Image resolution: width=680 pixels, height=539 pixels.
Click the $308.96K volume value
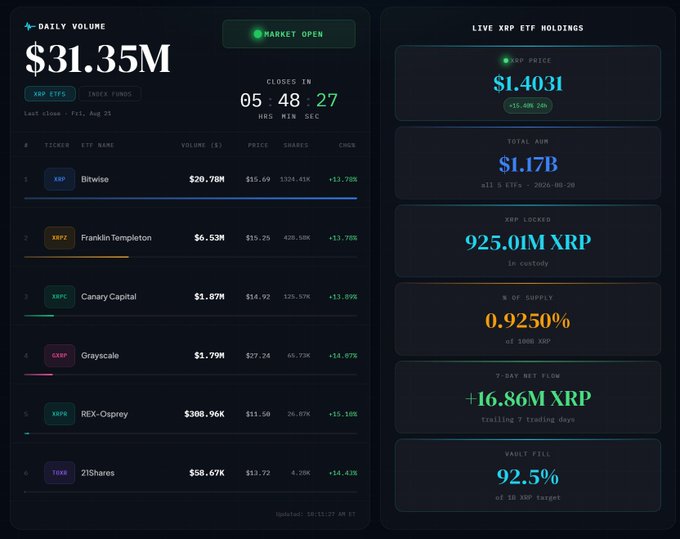(x=204, y=414)
